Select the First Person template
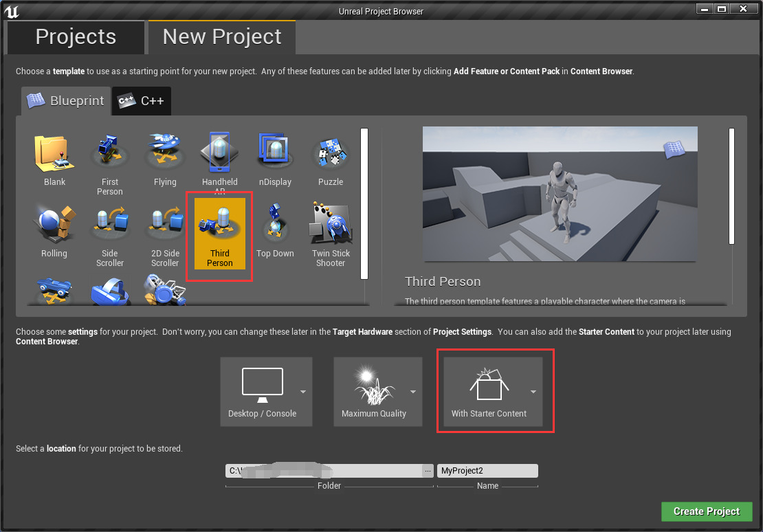The height and width of the screenshot is (532, 763). (109, 163)
